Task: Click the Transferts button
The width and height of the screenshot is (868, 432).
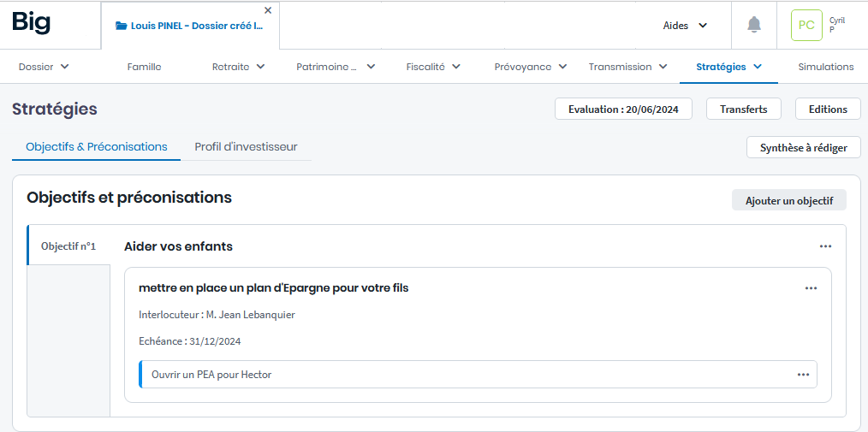Action: [x=743, y=109]
